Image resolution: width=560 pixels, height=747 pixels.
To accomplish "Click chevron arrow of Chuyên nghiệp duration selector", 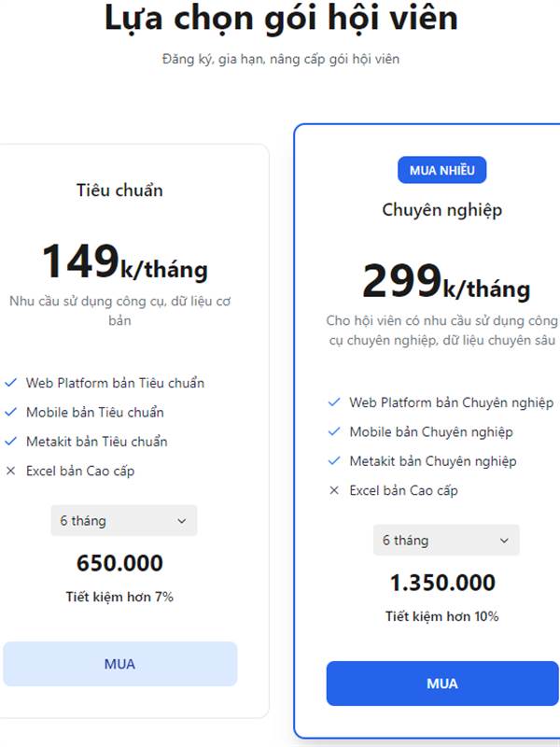I will [x=504, y=541].
